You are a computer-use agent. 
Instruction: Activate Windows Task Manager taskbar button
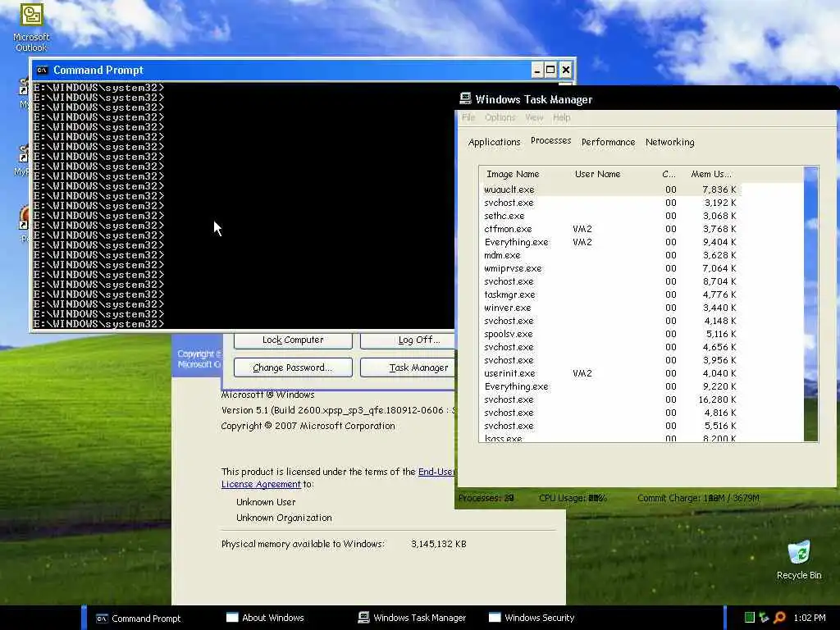413,618
